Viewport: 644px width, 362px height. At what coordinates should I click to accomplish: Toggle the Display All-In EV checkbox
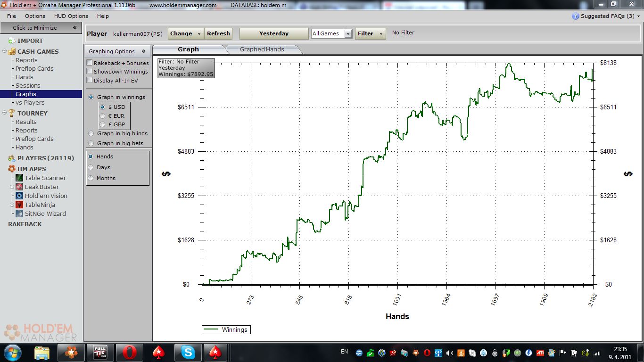click(x=90, y=81)
